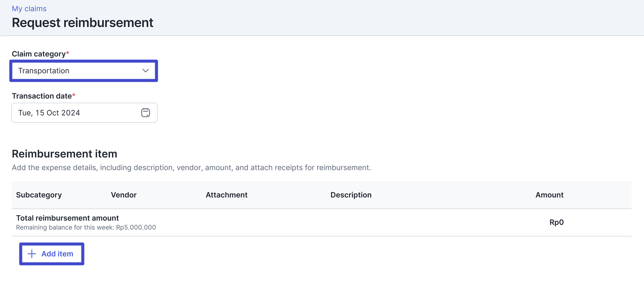Image resolution: width=644 pixels, height=281 pixels.
Task: Click the expense details instruction text
Action: (x=191, y=167)
